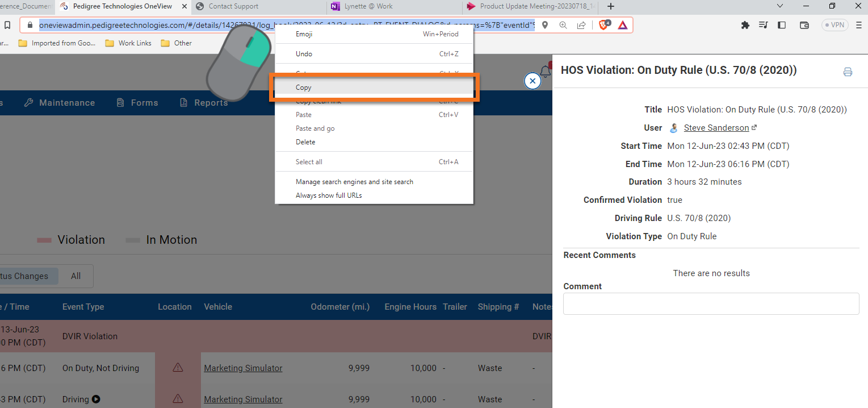Click the Reports document icon

click(x=183, y=103)
